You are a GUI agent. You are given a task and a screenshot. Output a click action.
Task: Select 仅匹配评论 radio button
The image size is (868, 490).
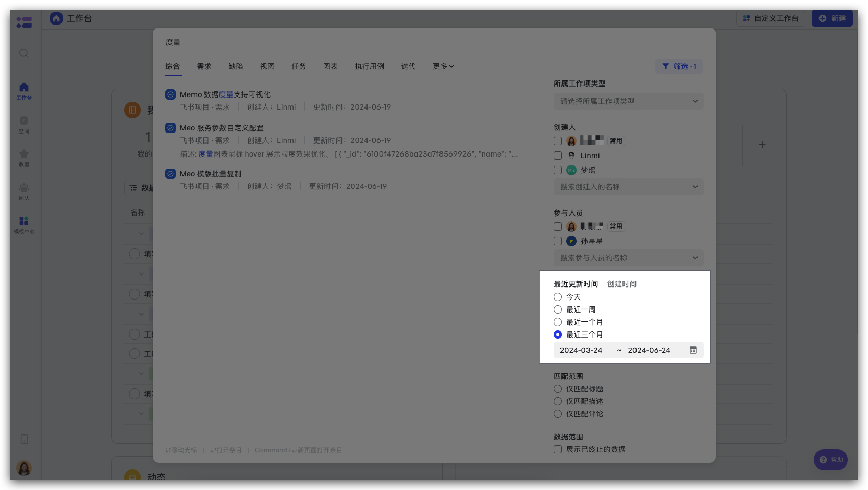point(558,414)
